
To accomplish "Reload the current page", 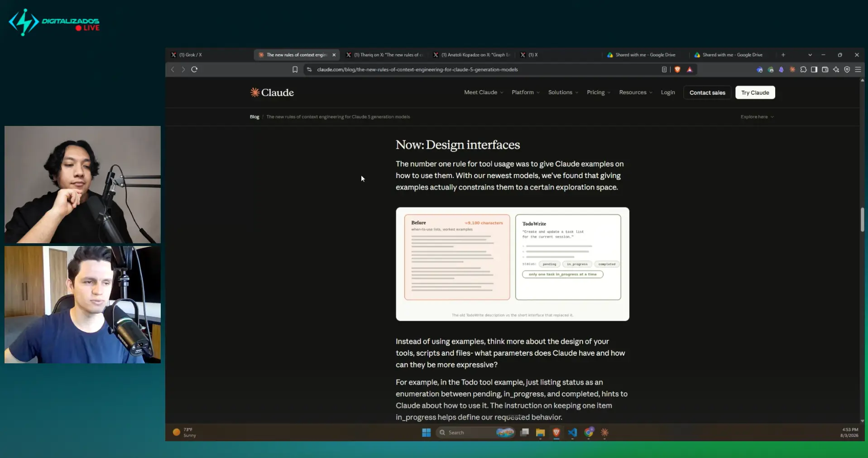I will [195, 69].
